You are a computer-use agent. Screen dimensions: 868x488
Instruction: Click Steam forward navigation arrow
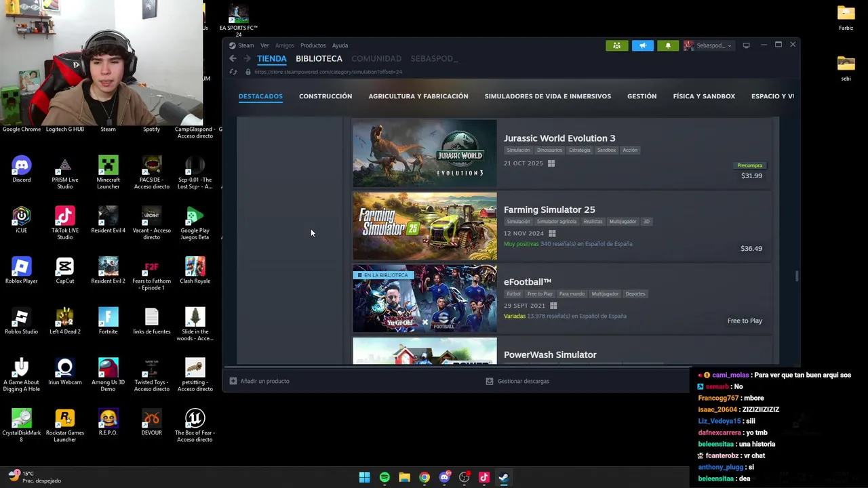[x=247, y=59]
